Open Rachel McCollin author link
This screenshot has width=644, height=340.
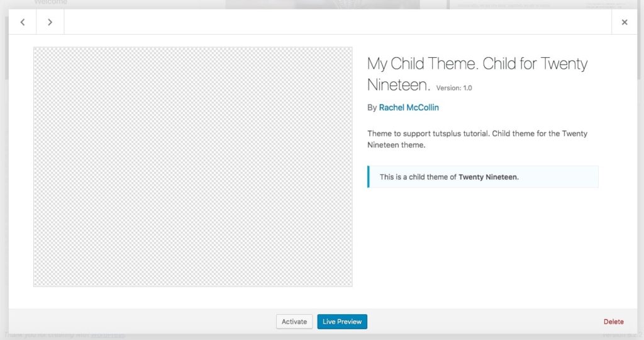[409, 108]
